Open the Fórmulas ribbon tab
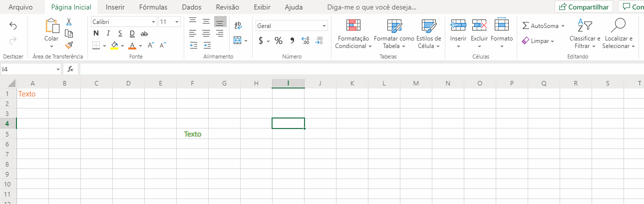The image size is (644, 204). (153, 7)
